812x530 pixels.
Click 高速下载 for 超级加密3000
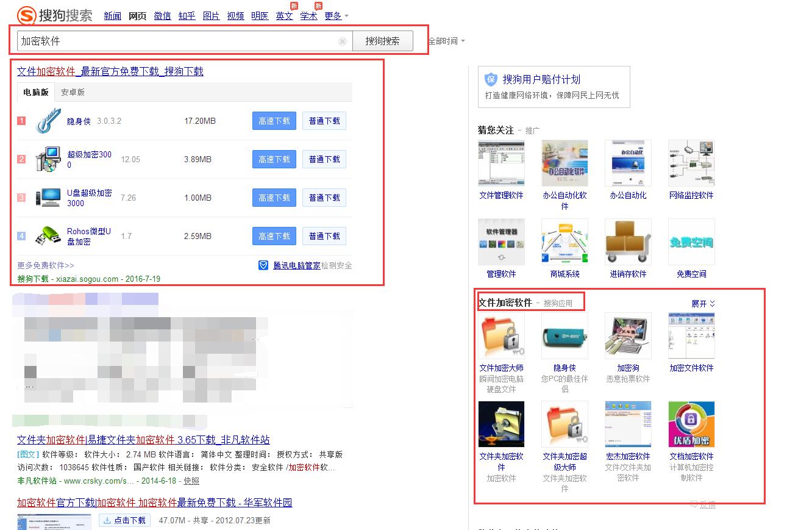274,159
